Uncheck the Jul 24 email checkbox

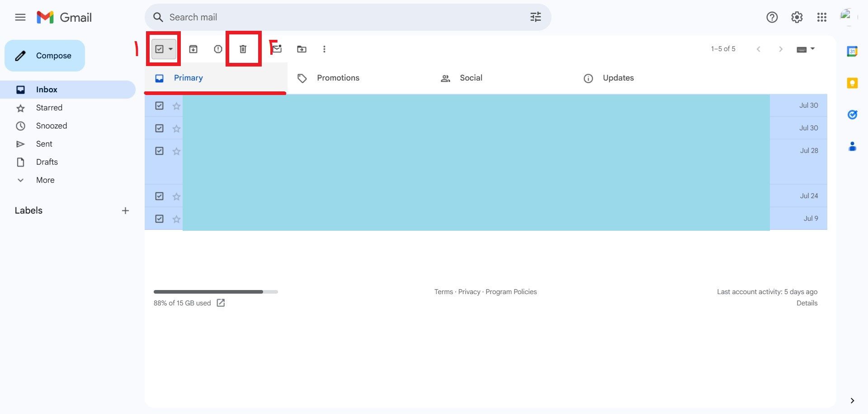159,196
